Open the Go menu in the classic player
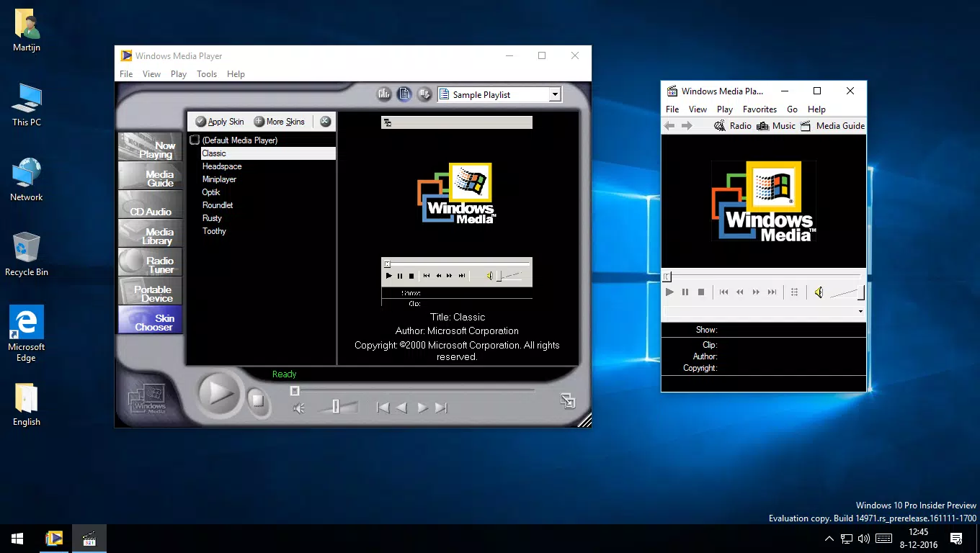 (x=792, y=109)
